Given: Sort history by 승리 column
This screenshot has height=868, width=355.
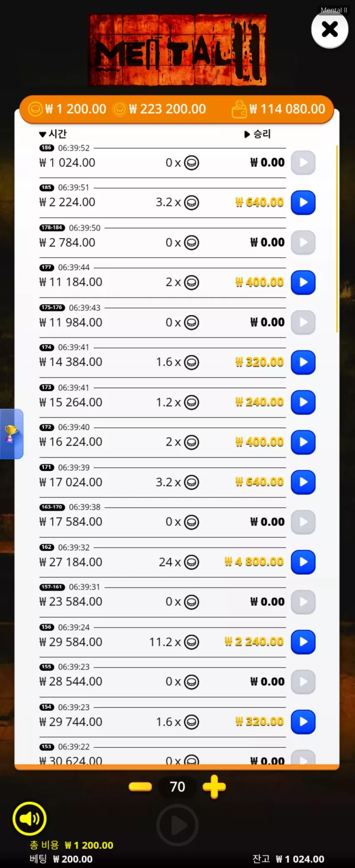Looking at the screenshot, I should [258, 134].
